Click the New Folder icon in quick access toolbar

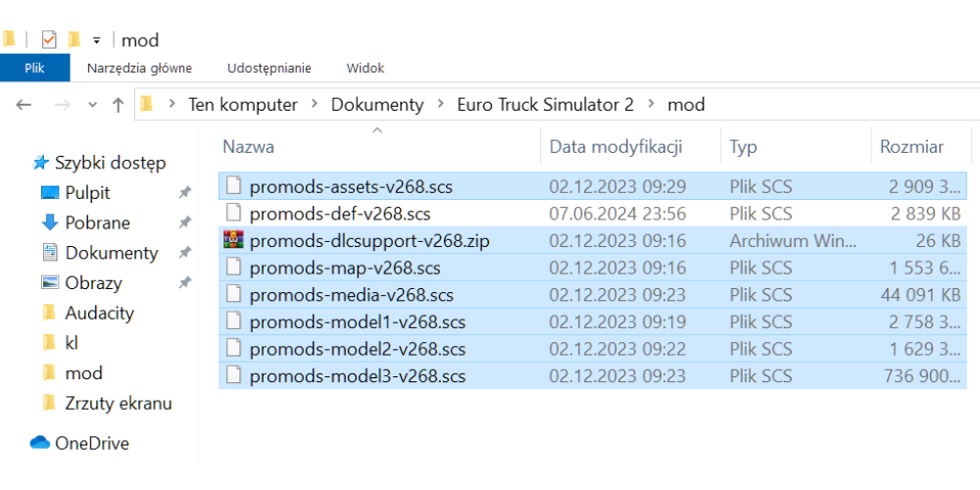point(73,40)
